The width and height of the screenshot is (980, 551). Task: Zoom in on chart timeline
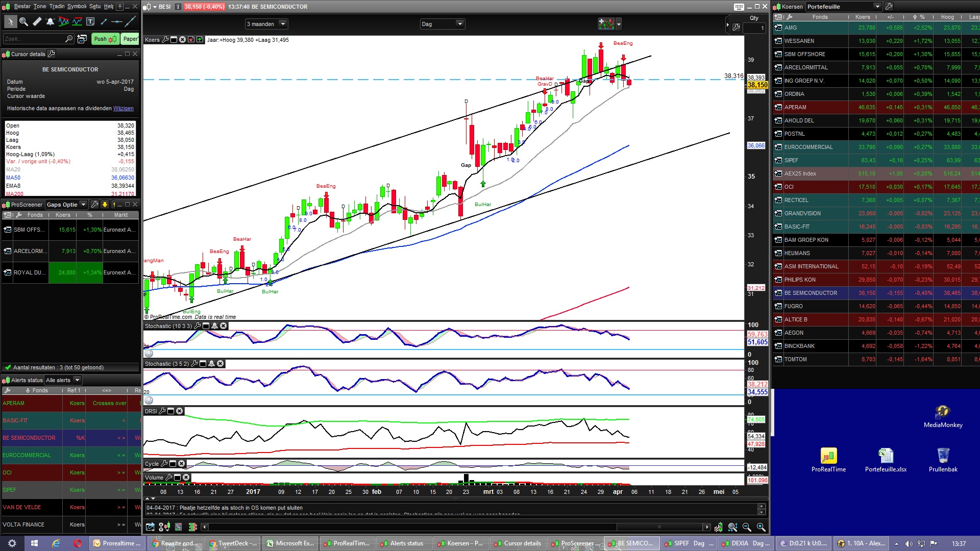pos(761,527)
